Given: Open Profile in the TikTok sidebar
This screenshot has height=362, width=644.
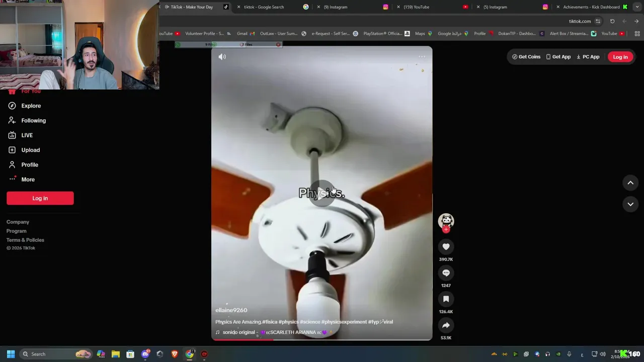Looking at the screenshot, I should tap(29, 165).
